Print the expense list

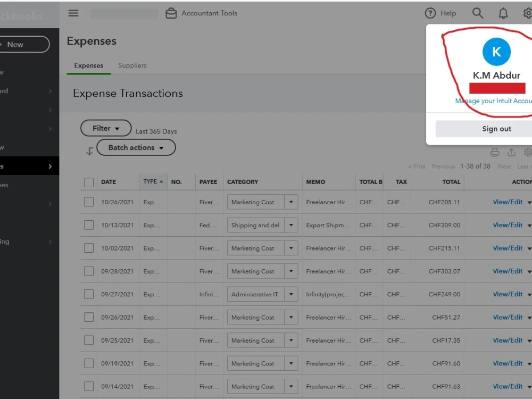coord(495,152)
